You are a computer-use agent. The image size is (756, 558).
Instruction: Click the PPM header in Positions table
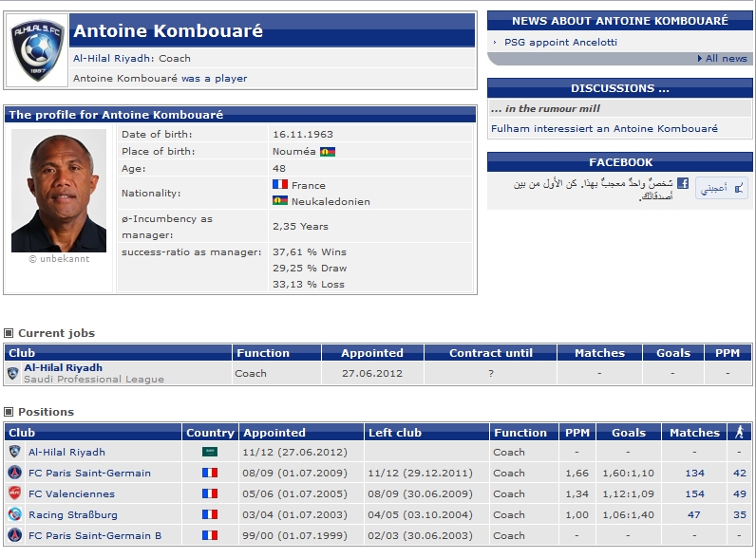point(577,432)
